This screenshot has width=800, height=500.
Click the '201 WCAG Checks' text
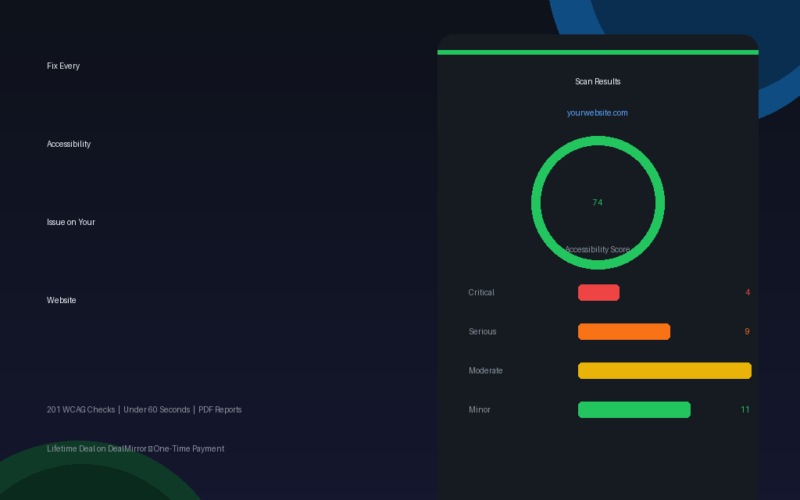[x=81, y=410]
